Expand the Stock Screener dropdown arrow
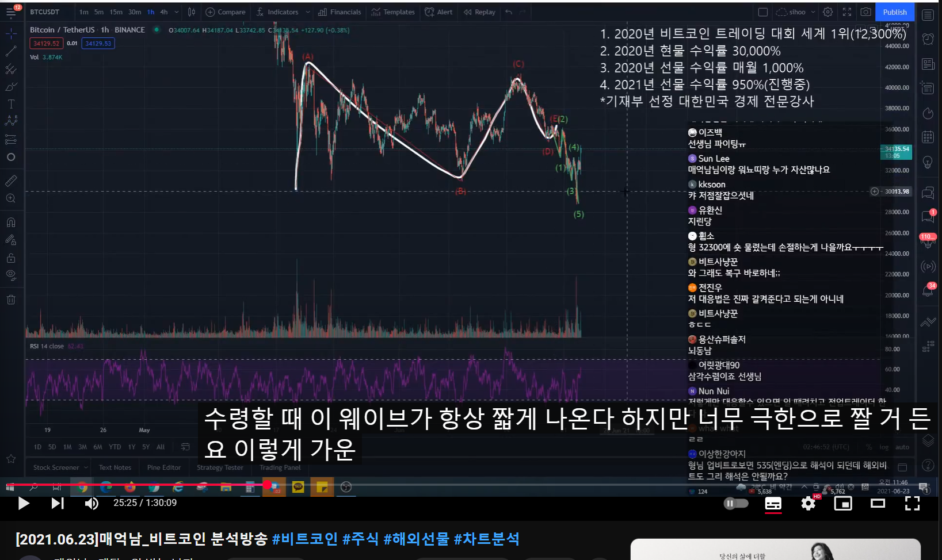 click(x=86, y=467)
